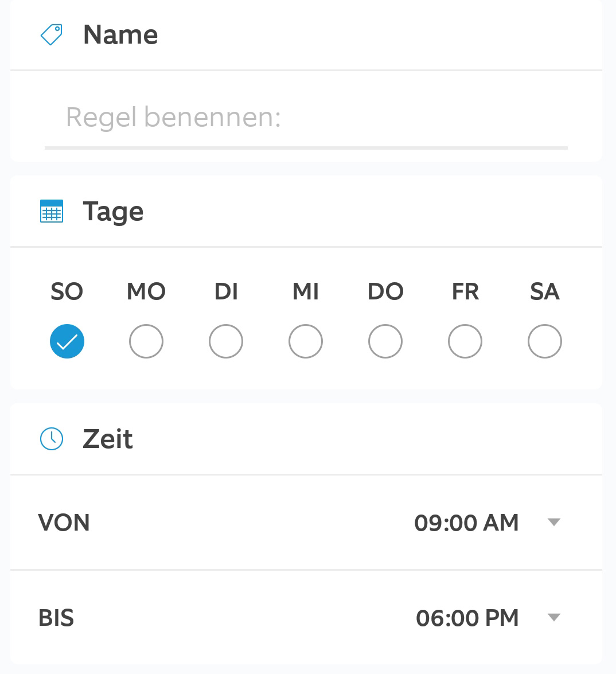Select the SA day circle
616x674 pixels.
pyautogui.click(x=545, y=341)
